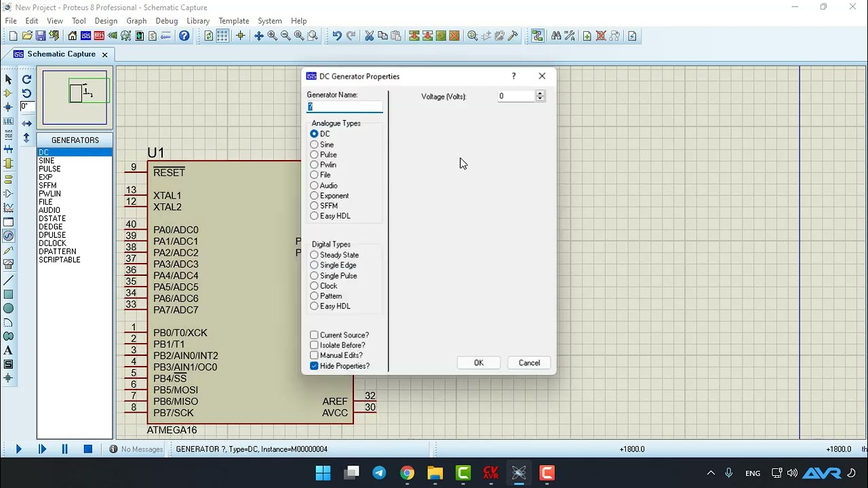868x488 pixels.
Task: Increase the Voltage value with the up arrow
Action: 540,94
